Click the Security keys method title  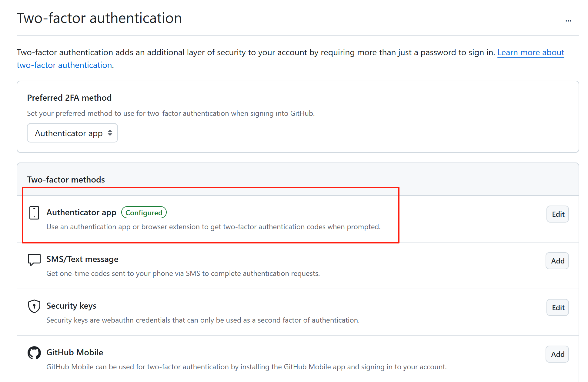[x=71, y=306]
